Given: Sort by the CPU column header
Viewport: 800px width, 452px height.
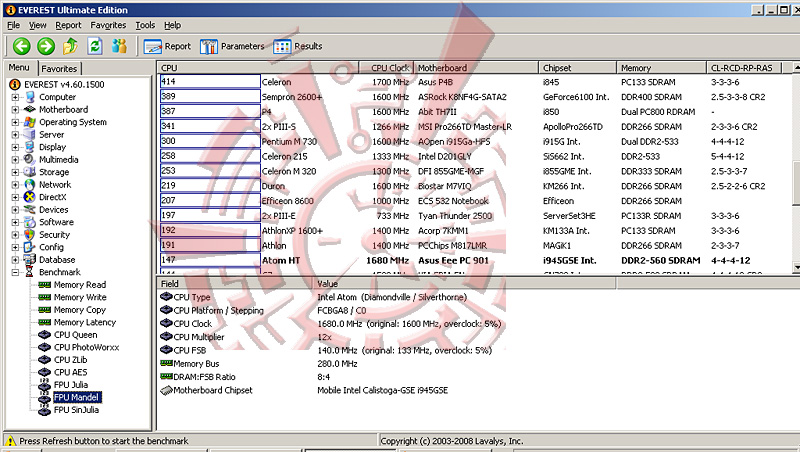Looking at the screenshot, I should (258, 68).
